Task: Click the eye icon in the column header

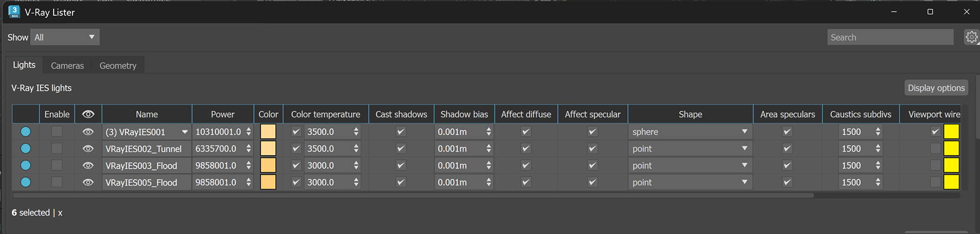Action: click(x=88, y=114)
